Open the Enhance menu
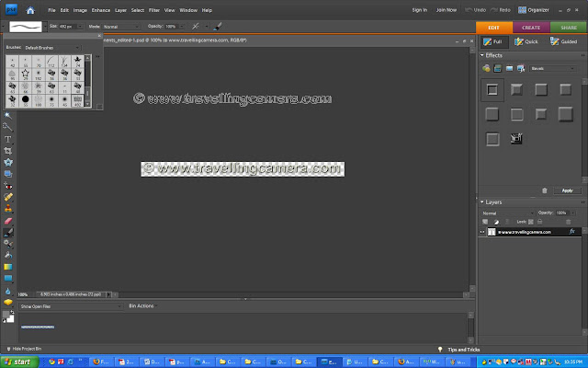The image size is (588, 368). click(x=101, y=10)
